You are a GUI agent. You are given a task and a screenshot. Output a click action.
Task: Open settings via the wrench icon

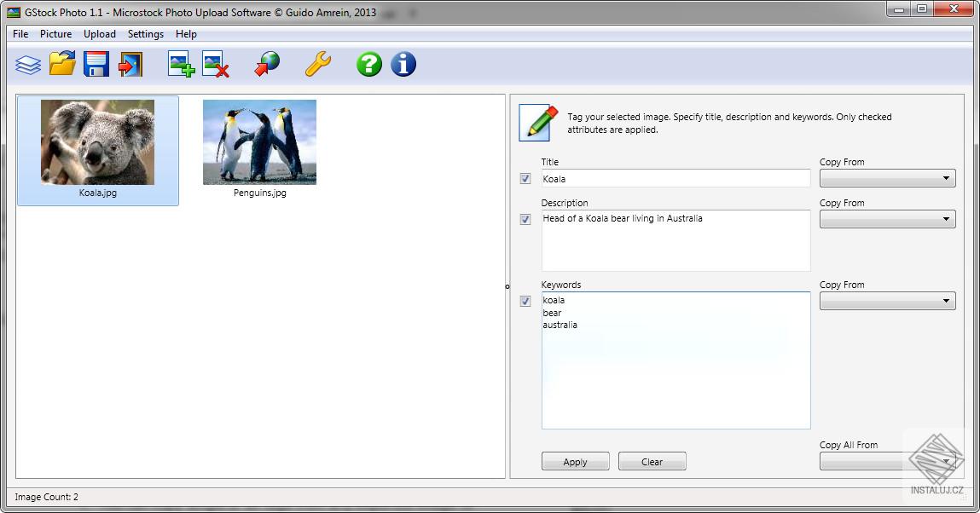point(318,64)
